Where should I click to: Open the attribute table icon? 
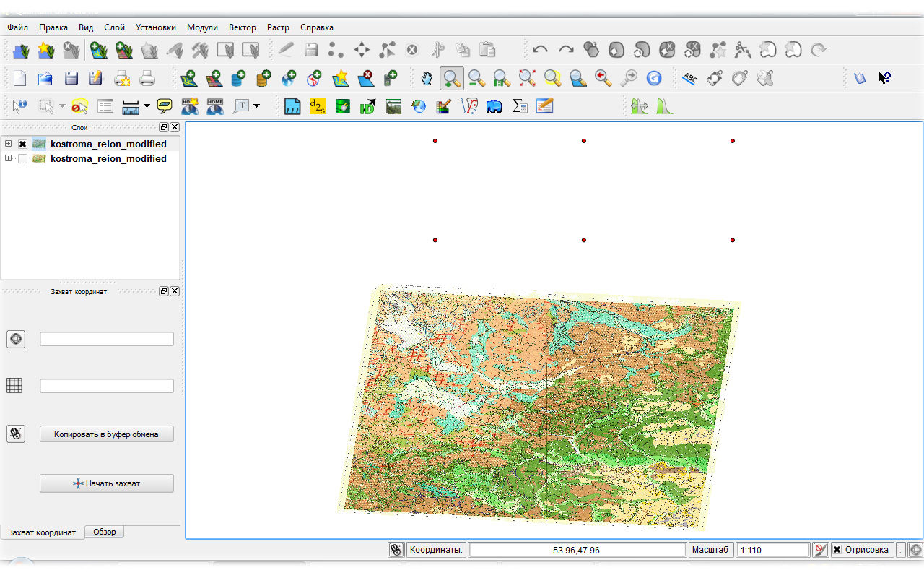coord(105,107)
